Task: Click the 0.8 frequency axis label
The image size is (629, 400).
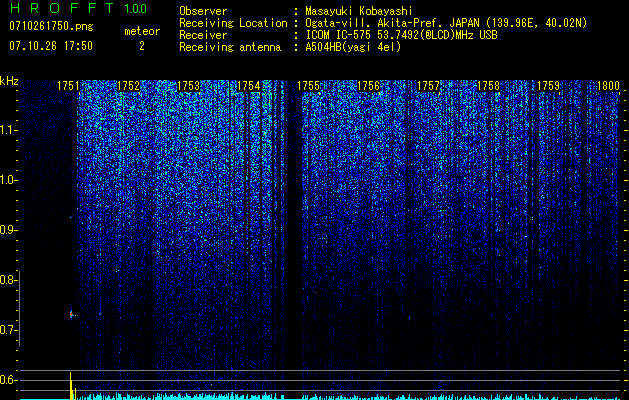Action: coord(8,280)
